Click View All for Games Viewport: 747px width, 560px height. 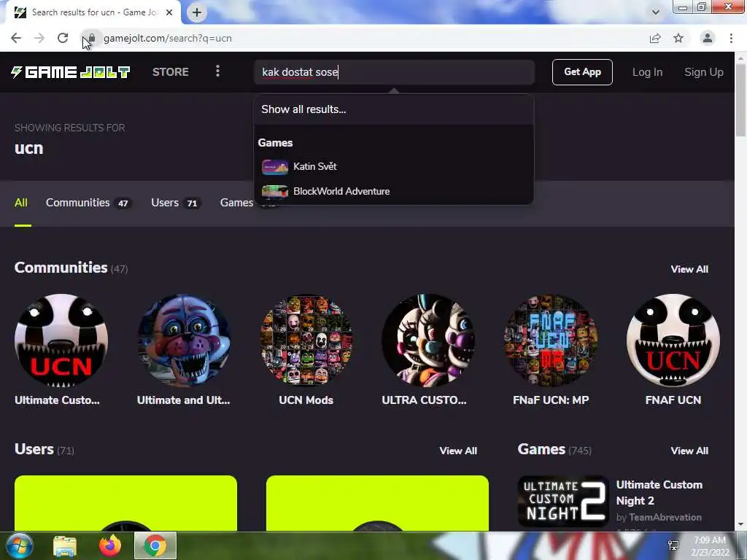pos(689,451)
